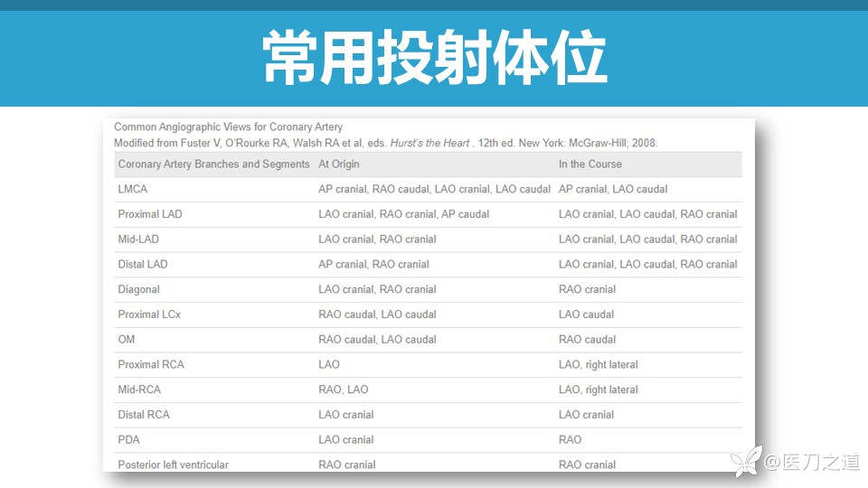Click the Posterior left ventricular row label
The width and height of the screenshot is (868, 488).
tap(173, 465)
